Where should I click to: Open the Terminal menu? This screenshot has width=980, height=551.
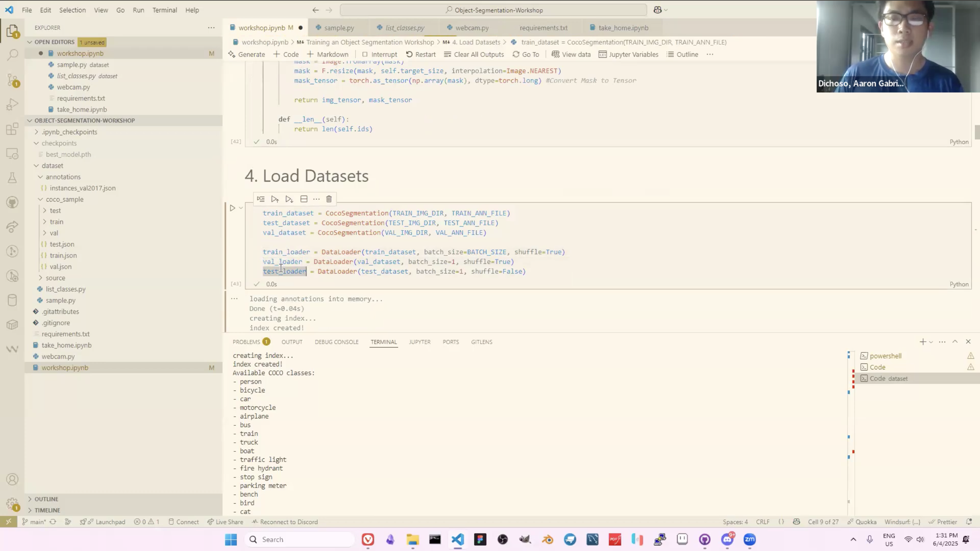(165, 10)
